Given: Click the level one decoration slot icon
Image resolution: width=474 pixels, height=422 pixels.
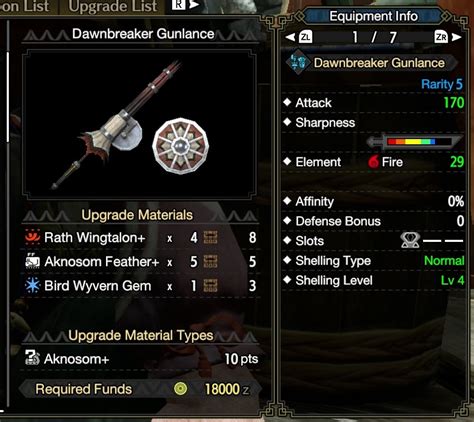Looking at the screenshot, I should pos(410,240).
